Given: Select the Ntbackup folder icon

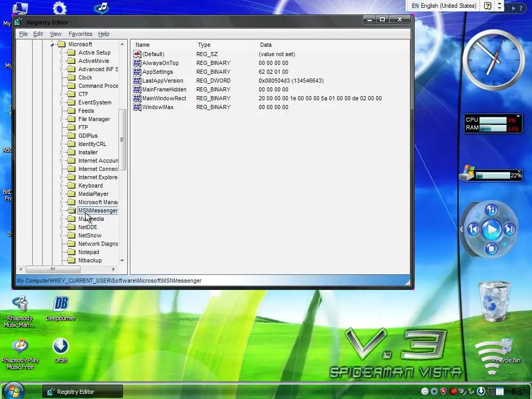Looking at the screenshot, I should click(x=72, y=260).
